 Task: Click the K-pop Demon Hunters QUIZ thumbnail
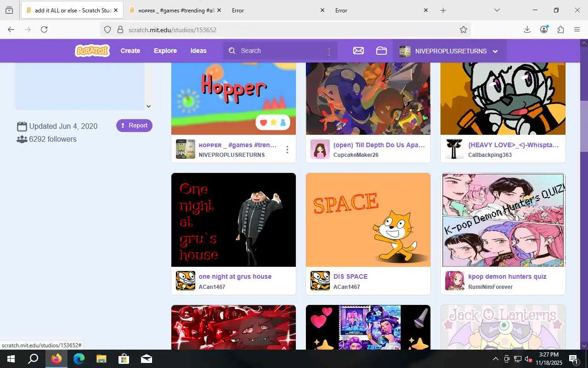(503, 220)
